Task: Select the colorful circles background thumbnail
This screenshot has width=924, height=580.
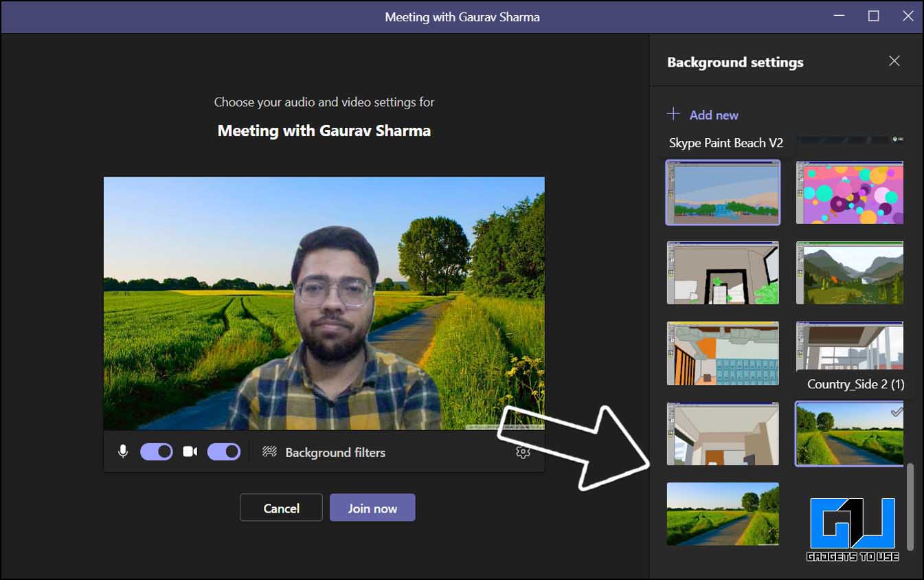Action: [850, 193]
